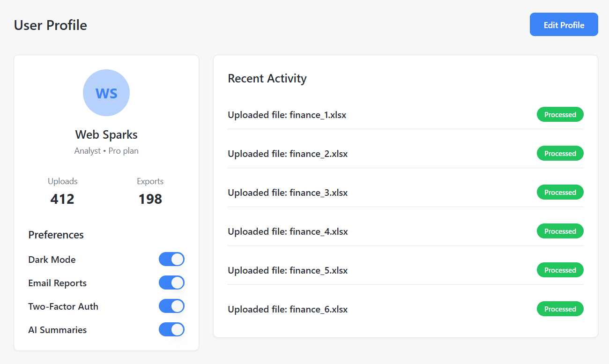
Task: Click the Exports count 198
Action: [150, 199]
